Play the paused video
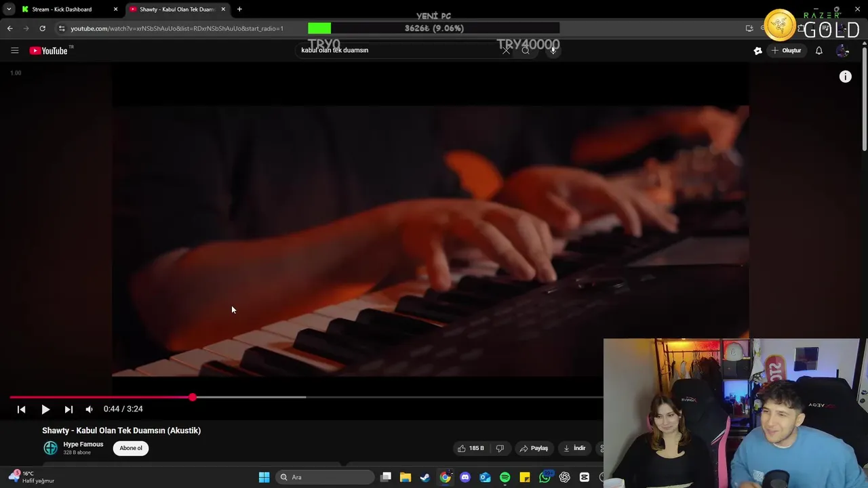 click(45, 409)
